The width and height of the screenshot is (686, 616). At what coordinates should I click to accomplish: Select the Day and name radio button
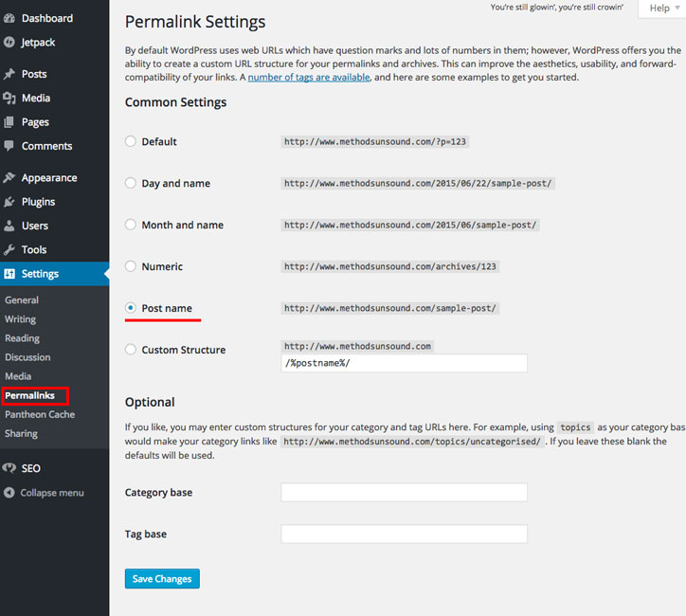coord(131,183)
